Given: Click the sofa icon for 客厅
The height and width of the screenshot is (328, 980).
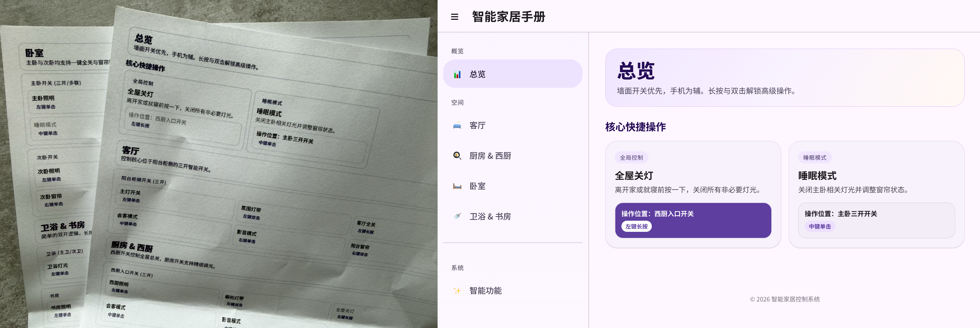Looking at the screenshot, I should (457, 126).
